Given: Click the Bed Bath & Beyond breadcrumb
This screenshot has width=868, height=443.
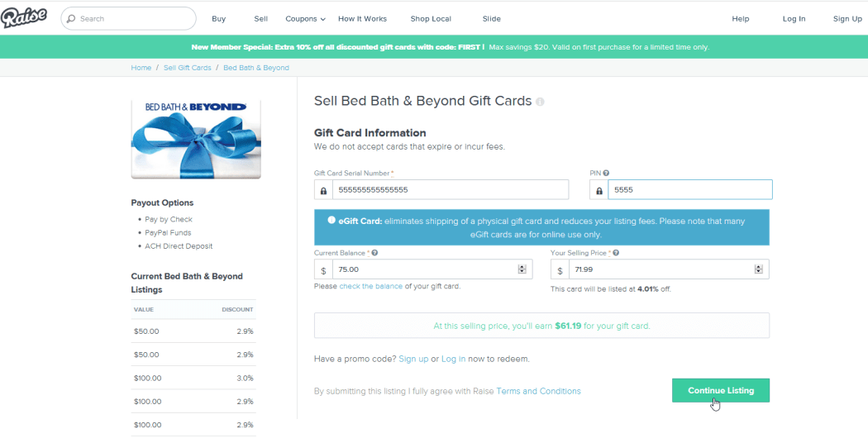Looking at the screenshot, I should coord(256,68).
